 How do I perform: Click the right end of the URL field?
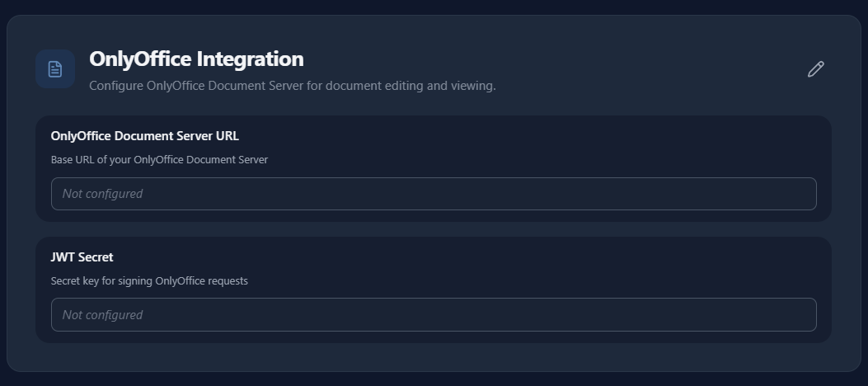[x=800, y=194]
